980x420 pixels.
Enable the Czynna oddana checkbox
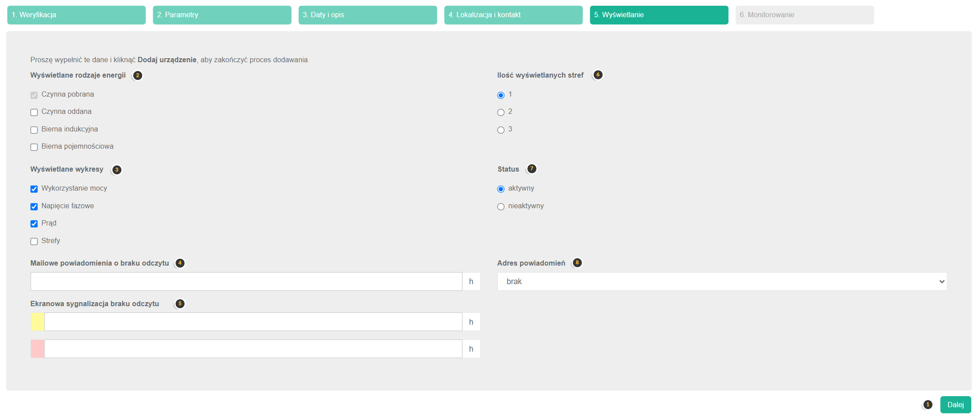pyautogui.click(x=34, y=112)
